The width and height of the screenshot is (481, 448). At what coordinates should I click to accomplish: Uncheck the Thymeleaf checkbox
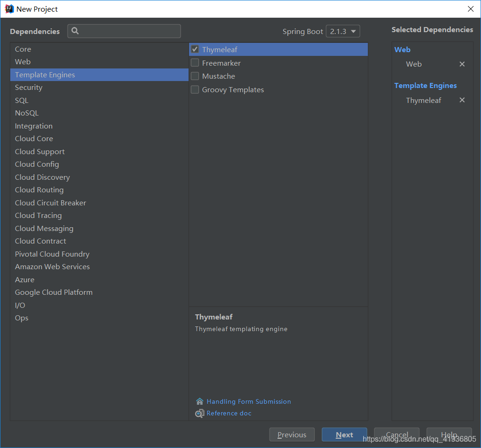coord(195,49)
